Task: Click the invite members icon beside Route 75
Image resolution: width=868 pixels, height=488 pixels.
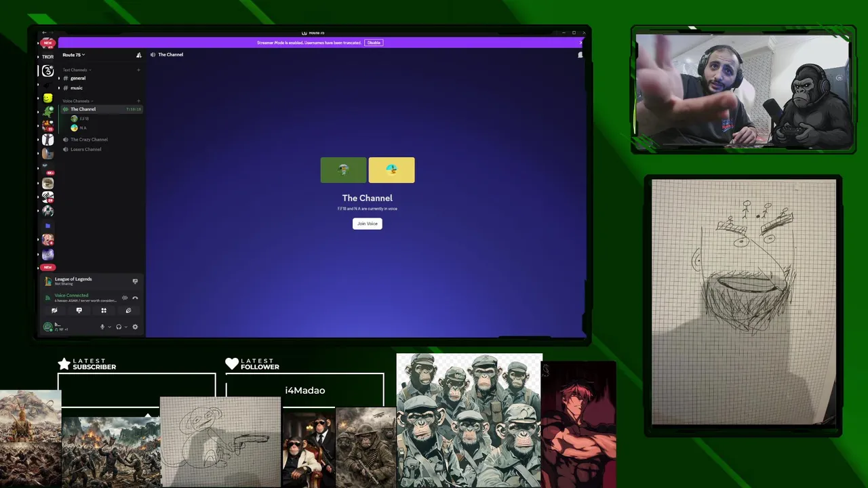Action: pyautogui.click(x=139, y=55)
